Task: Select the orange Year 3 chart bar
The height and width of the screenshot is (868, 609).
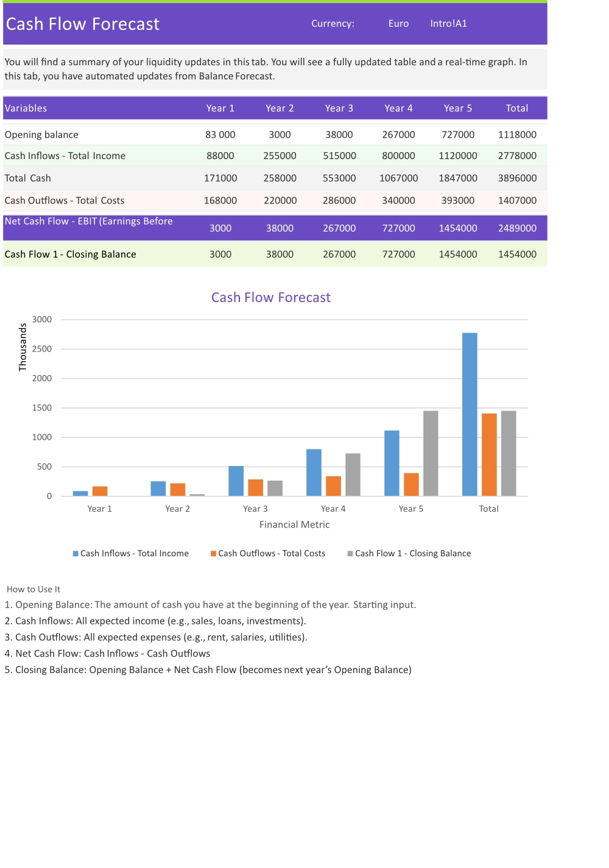Action: coord(256,487)
